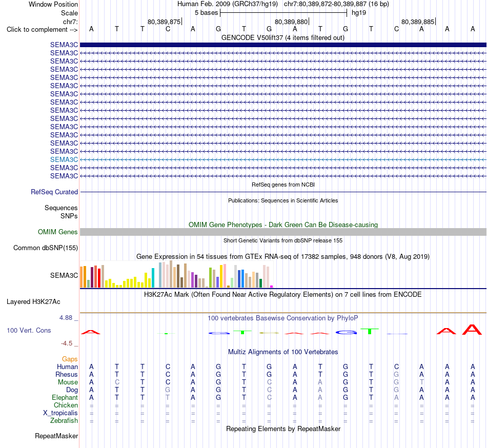Click the Mouse species label

click(68, 382)
